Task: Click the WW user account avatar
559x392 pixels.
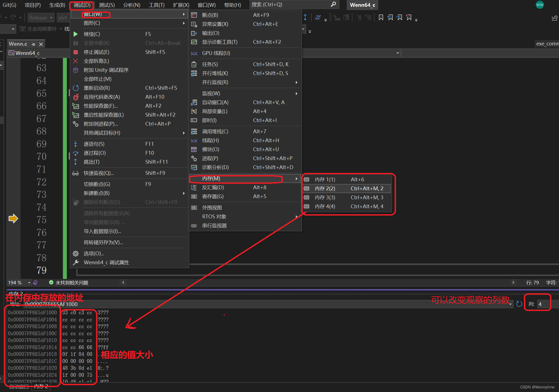Action: (x=540, y=5)
